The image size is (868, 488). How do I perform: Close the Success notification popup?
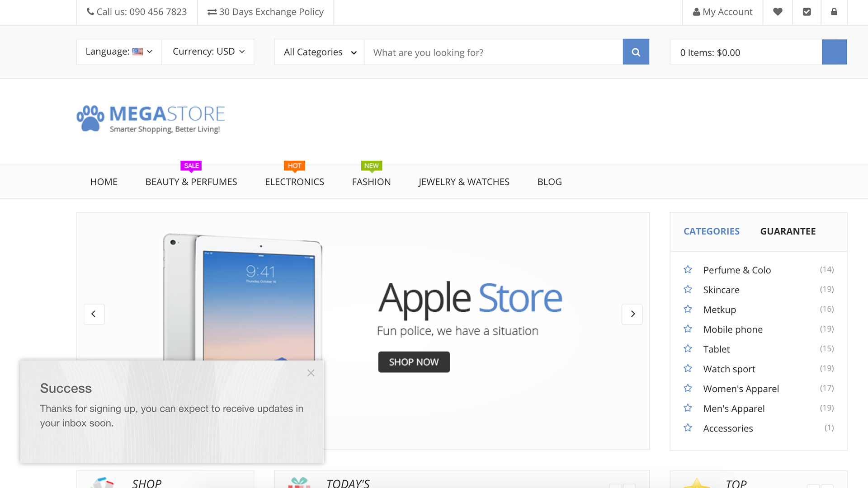click(x=311, y=373)
